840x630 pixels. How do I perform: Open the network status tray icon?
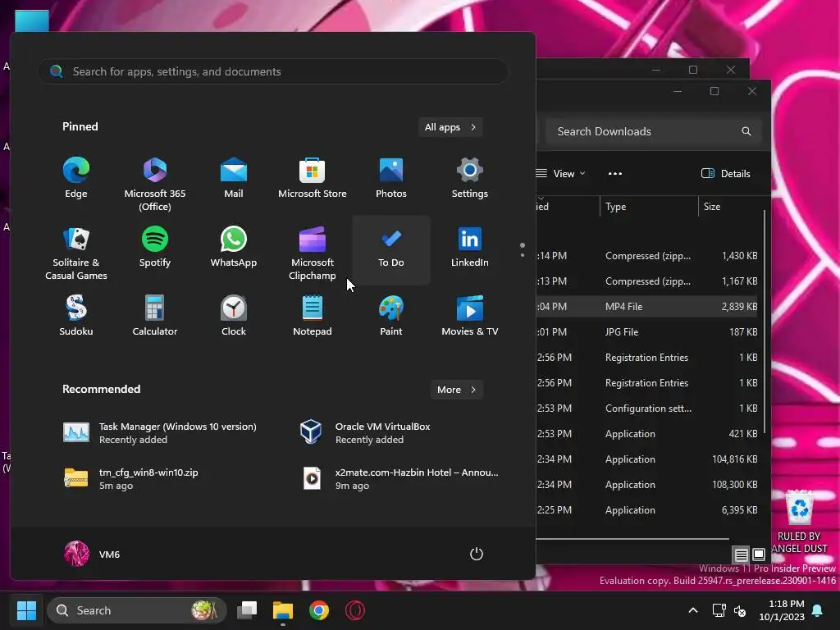pos(719,610)
